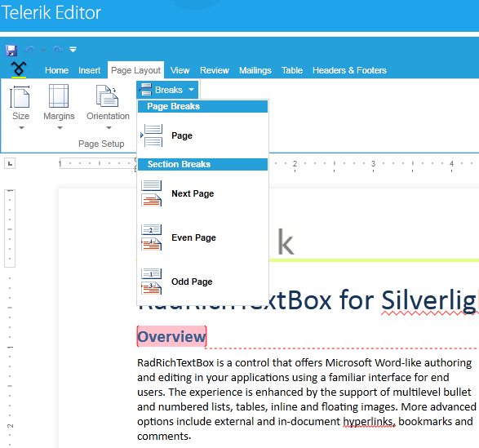Click the Page Setup group label
Viewport: 479px width, 448px height.
click(101, 144)
